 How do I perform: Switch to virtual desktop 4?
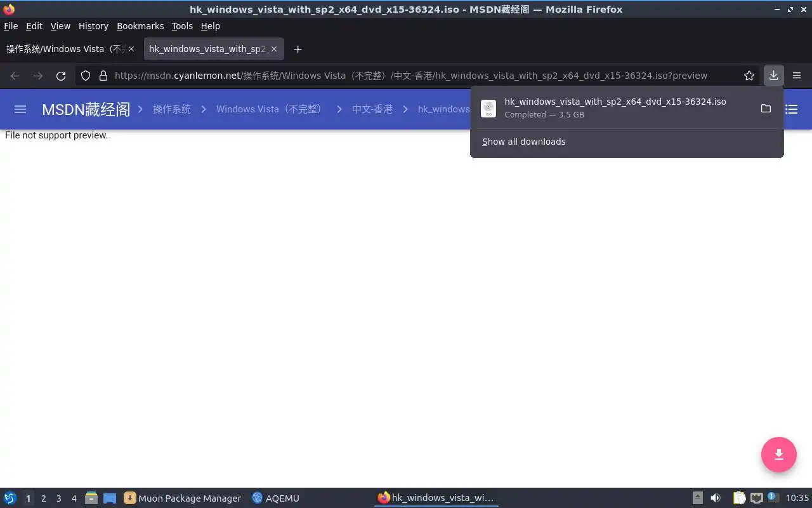pyautogui.click(x=74, y=498)
